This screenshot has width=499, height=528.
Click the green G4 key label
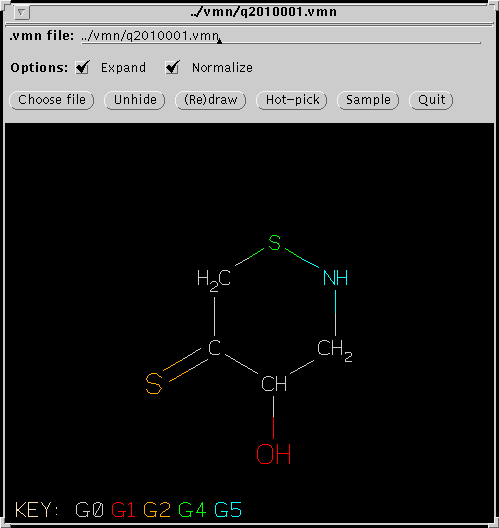pos(192,510)
